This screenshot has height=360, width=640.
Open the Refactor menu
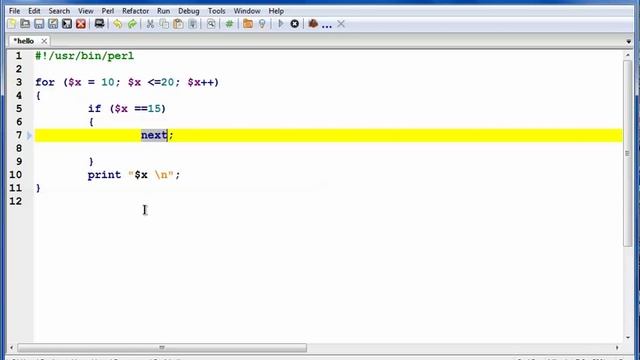136,11
